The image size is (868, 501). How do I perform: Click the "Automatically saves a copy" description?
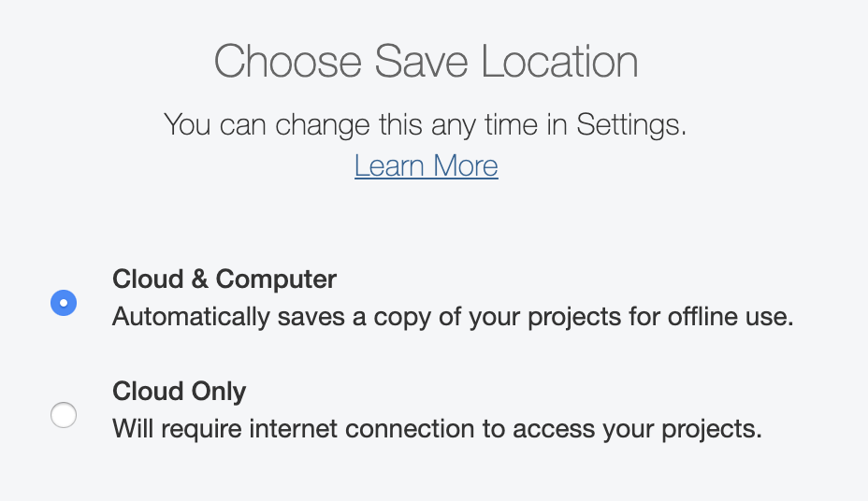(x=453, y=317)
